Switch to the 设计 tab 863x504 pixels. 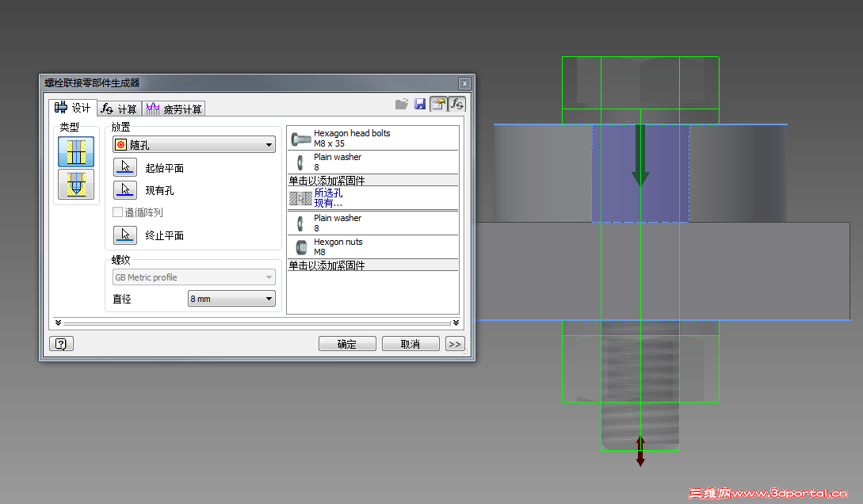coord(73,108)
